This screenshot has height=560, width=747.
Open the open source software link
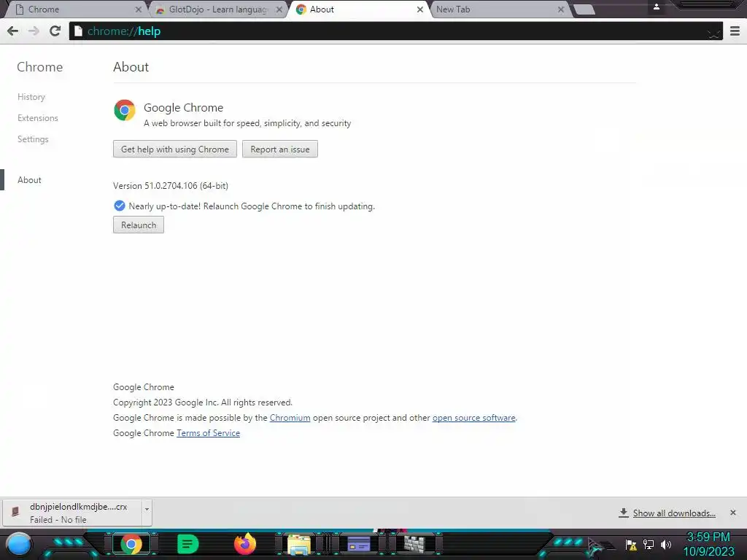click(x=473, y=418)
